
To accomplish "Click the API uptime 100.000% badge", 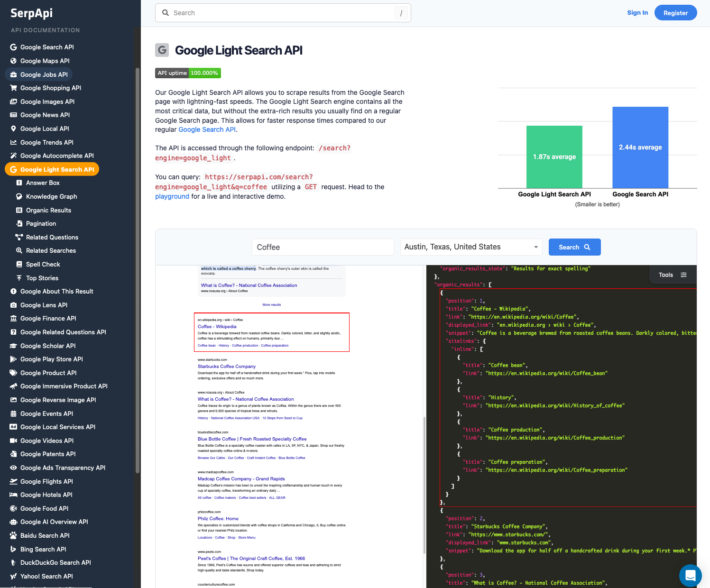I will pyautogui.click(x=188, y=73).
